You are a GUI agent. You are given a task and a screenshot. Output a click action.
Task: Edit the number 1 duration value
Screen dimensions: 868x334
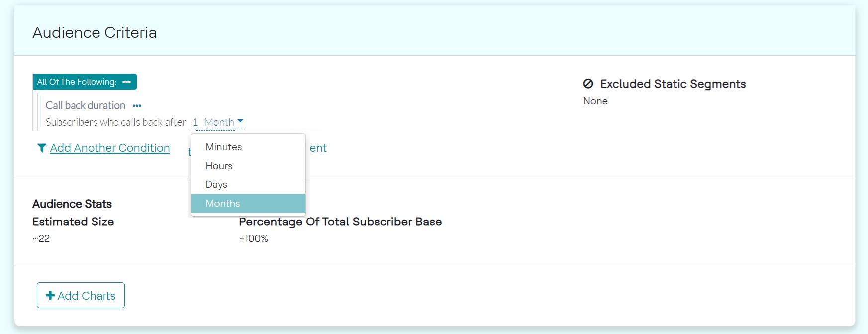195,122
